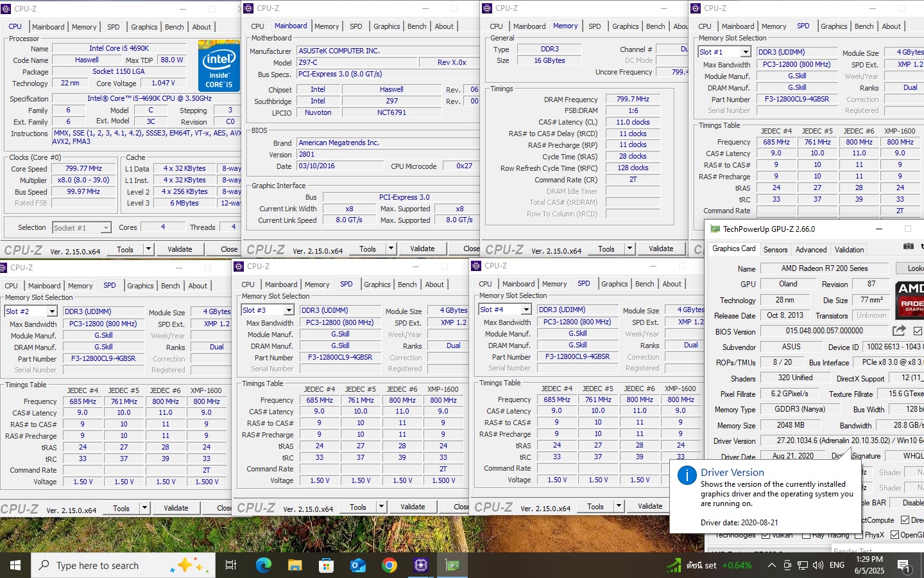Click the taskbar clock showing 1:29 PM
The height and width of the screenshot is (578, 924).
click(x=869, y=565)
